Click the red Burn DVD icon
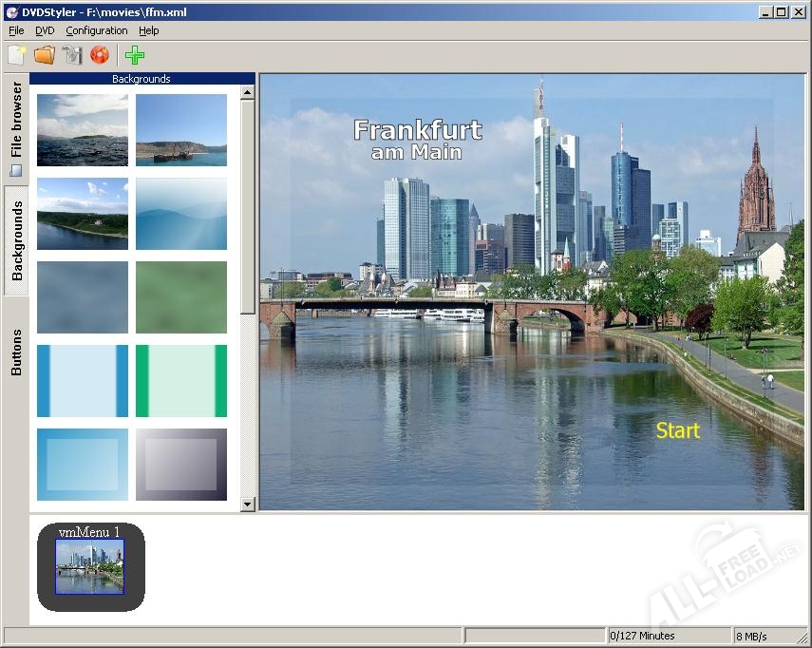Viewport: 812px width, 648px height. pyautogui.click(x=100, y=54)
